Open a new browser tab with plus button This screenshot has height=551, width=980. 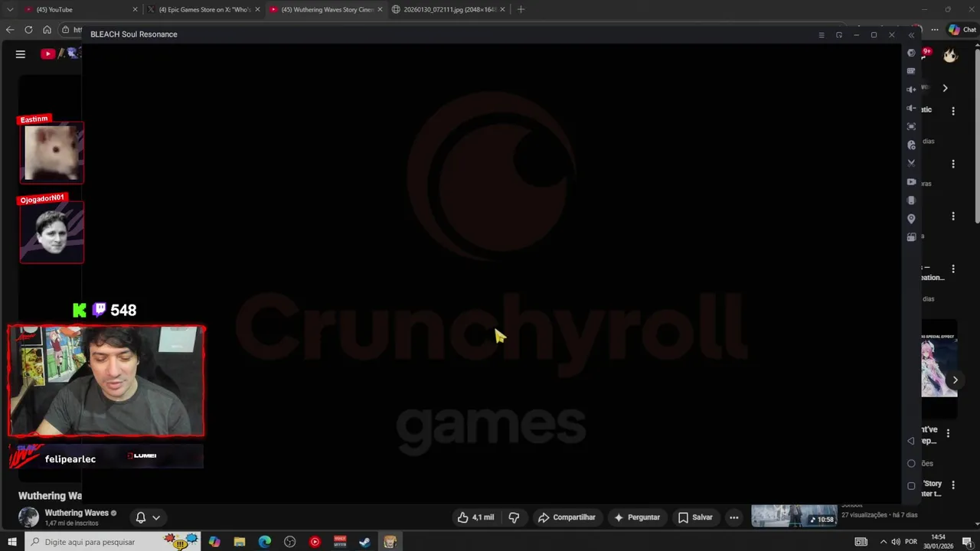point(521,9)
